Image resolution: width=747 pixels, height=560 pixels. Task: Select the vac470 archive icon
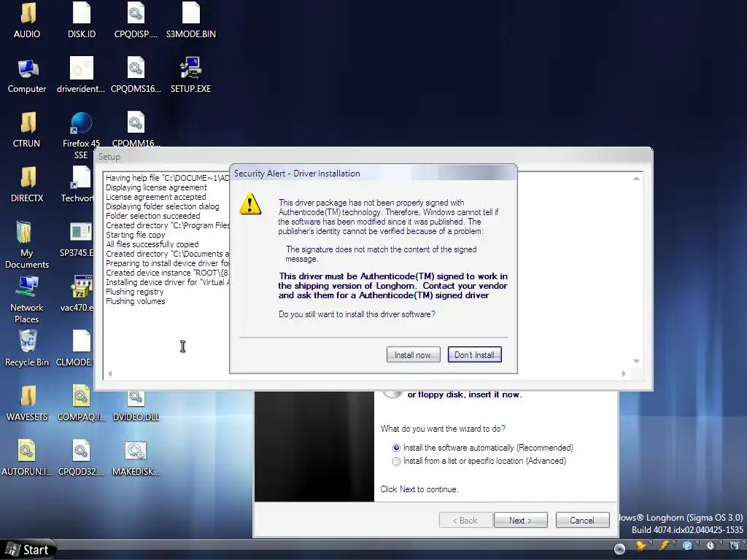(x=79, y=295)
